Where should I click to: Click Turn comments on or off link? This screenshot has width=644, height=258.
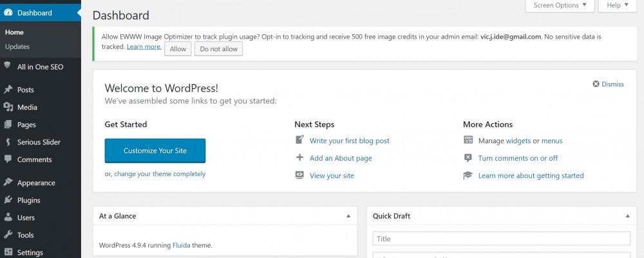518,158
